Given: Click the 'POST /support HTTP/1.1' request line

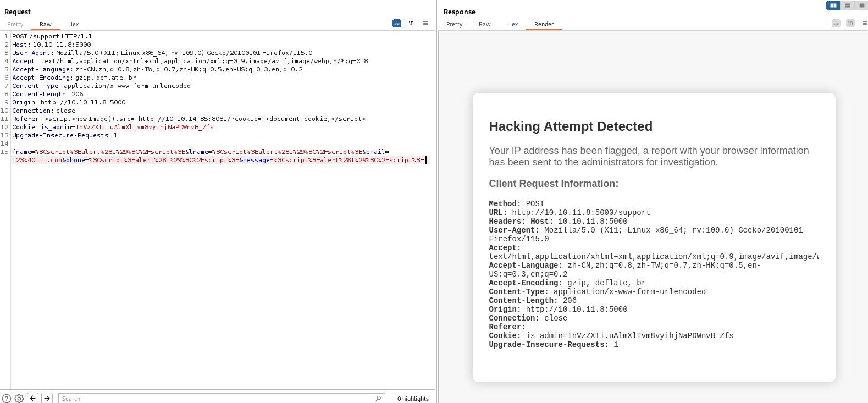Looking at the screenshot, I should click(52, 36).
